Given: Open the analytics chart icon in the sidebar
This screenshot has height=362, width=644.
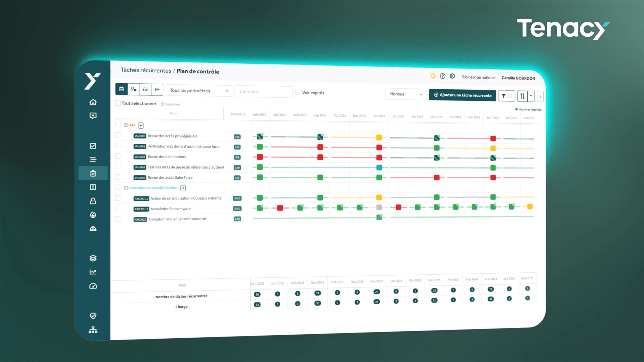Looking at the screenshot, I should [x=93, y=272].
